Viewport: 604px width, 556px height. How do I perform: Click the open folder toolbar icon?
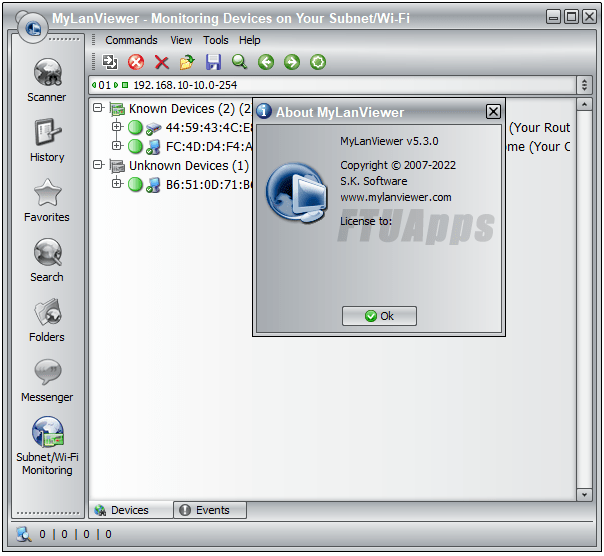(188, 62)
